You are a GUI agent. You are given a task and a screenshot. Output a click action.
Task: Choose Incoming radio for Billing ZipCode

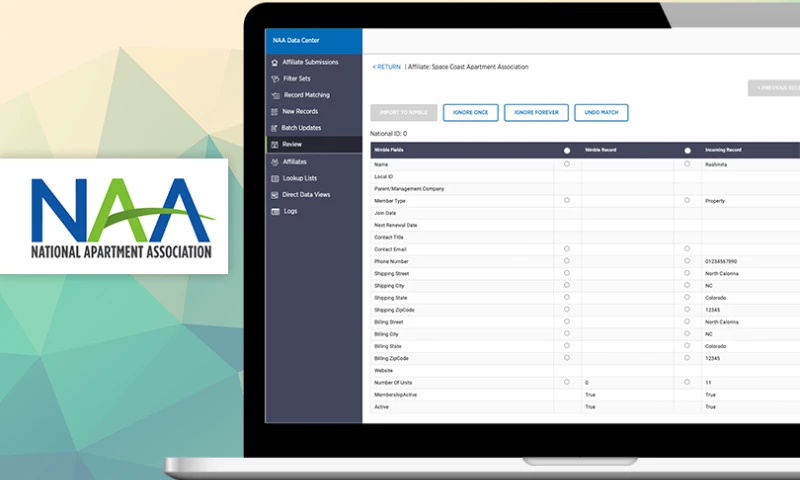click(x=687, y=358)
